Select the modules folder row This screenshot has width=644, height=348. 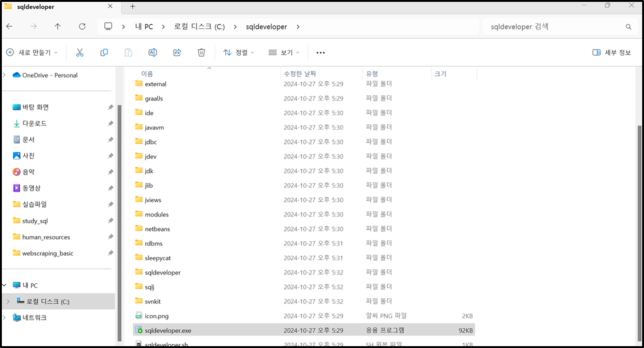coord(305,214)
